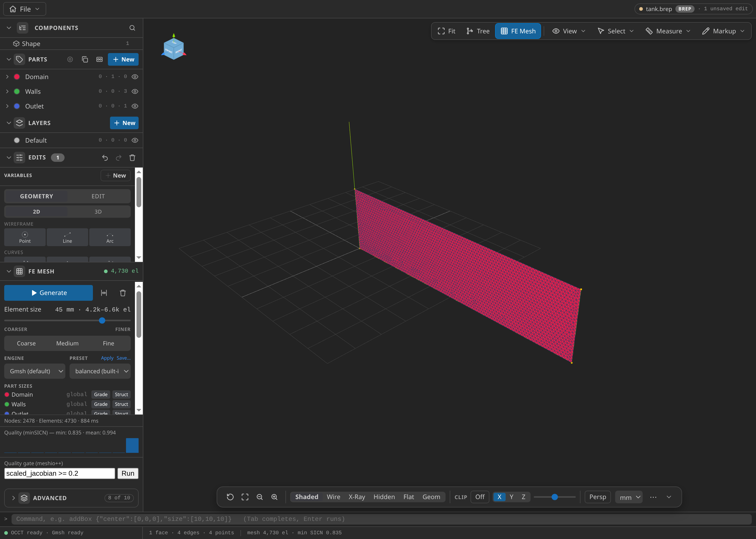This screenshot has height=539, width=756.
Task: Switch to the EDIT tab
Action: click(98, 196)
